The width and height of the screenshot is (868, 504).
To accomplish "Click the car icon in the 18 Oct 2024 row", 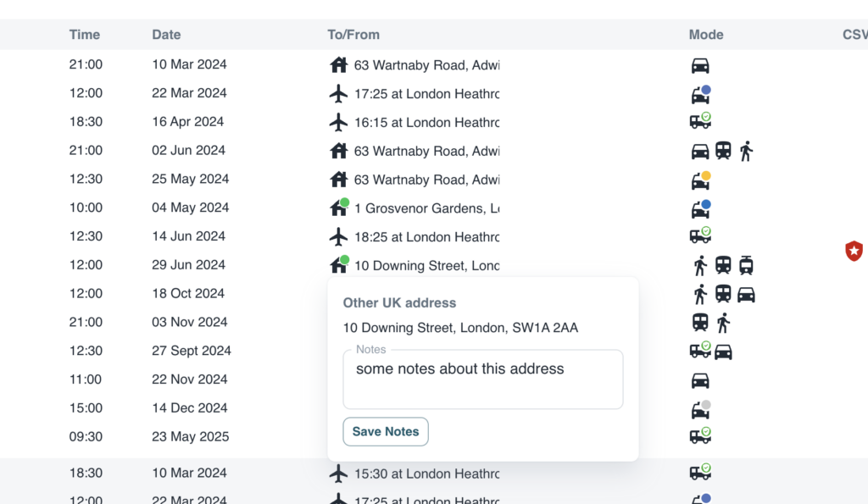I will [x=746, y=295].
